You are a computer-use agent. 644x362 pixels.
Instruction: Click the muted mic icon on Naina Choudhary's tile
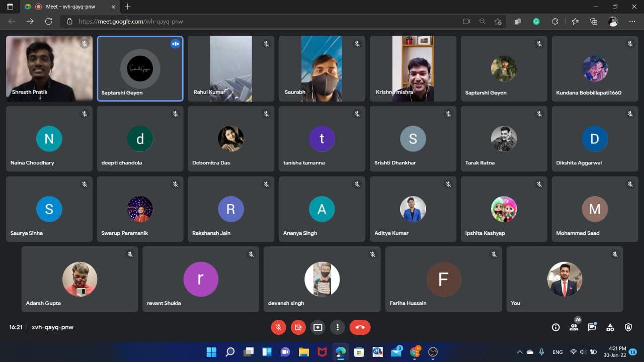[85, 114]
